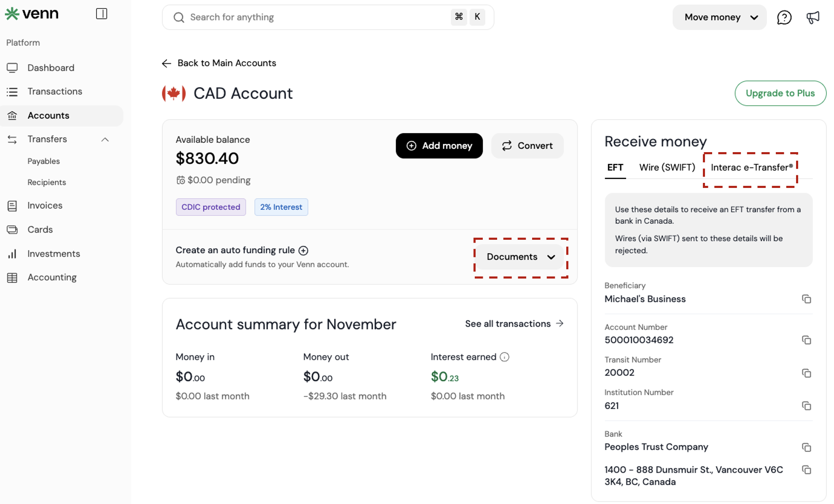Open the help question mark icon

[x=784, y=17]
